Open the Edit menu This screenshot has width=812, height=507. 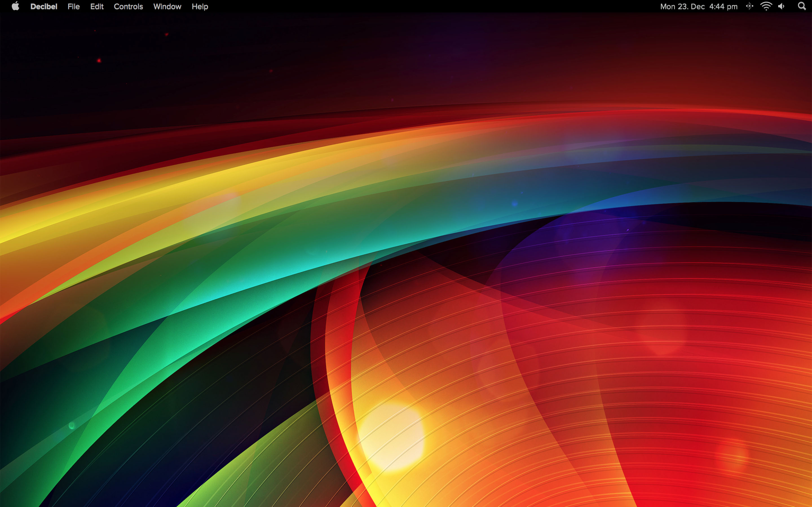pos(97,6)
